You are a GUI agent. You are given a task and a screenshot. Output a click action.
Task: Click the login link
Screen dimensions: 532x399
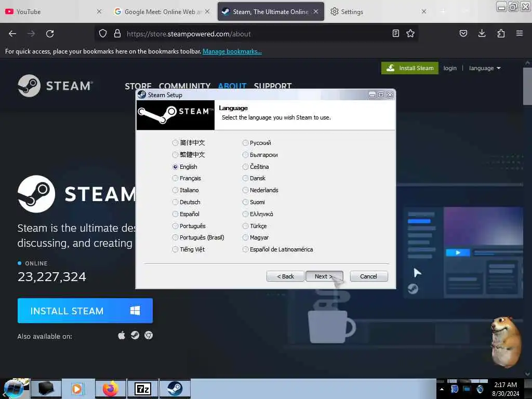[450, 68]
